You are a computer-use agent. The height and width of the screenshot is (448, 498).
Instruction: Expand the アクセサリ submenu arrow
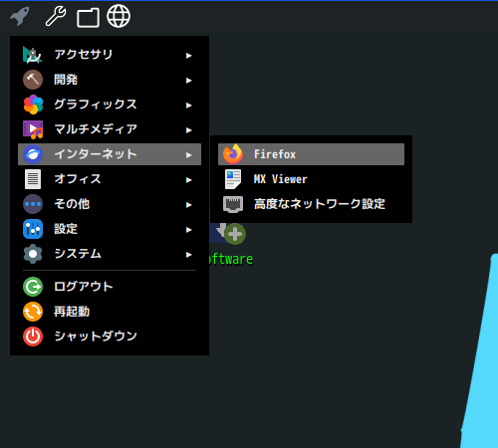click(x=189, y=56)
